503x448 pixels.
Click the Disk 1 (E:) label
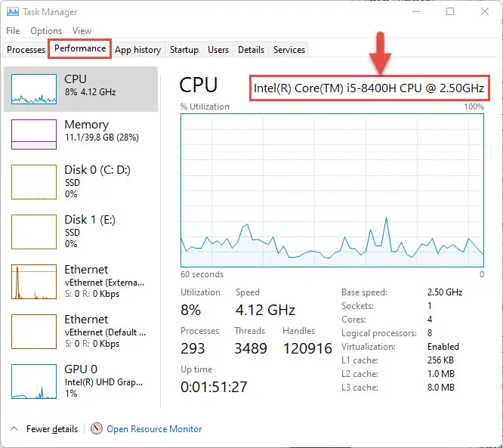click(90, 220)
